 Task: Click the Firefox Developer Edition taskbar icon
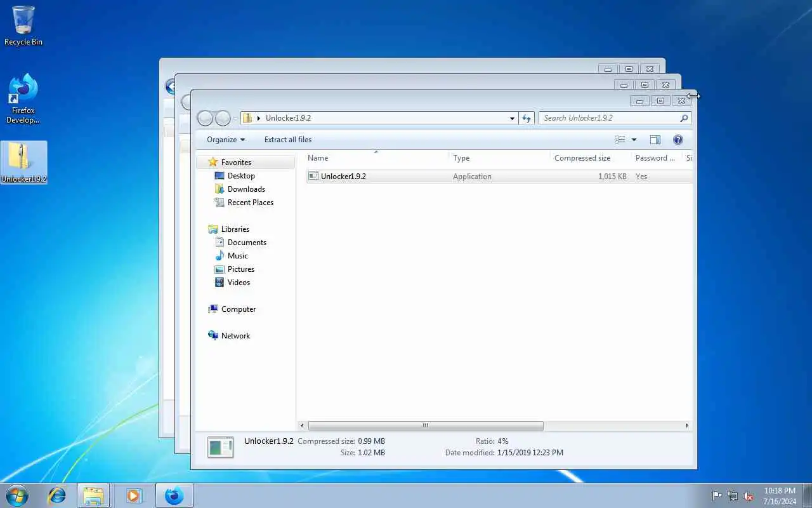174,495
